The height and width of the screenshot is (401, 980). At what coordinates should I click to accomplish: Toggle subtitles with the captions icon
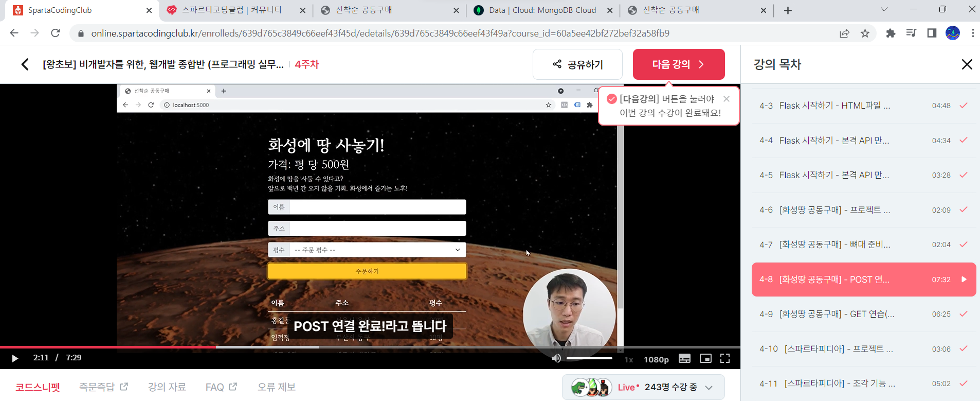coord(684,358)
